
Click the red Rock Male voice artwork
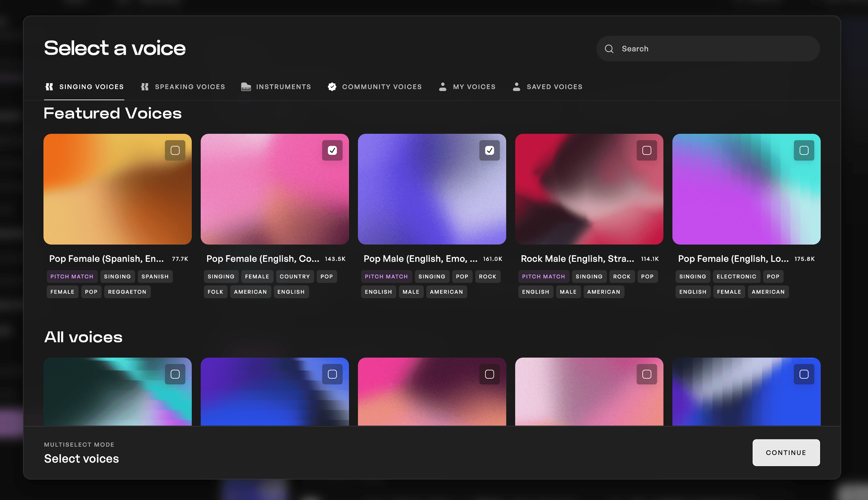pos(589,189)
